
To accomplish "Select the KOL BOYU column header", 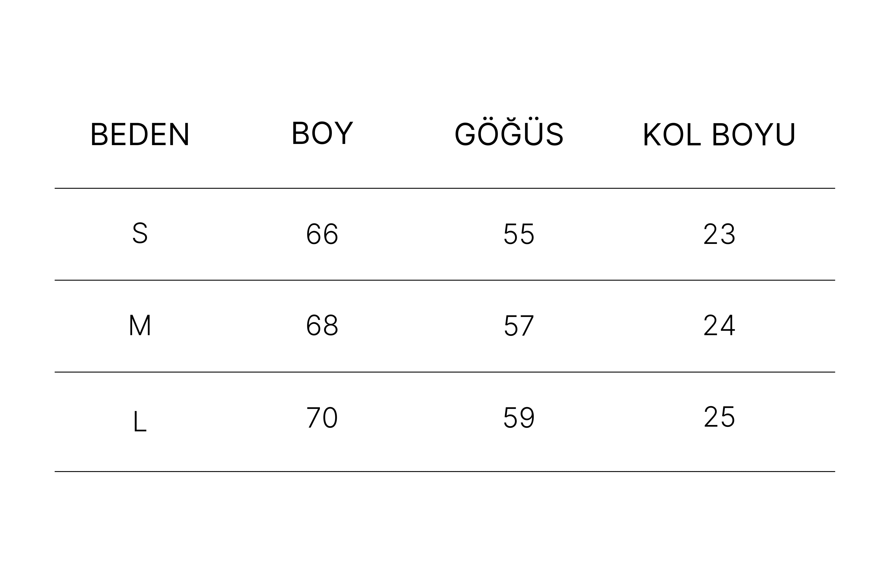I will point(719,134).
